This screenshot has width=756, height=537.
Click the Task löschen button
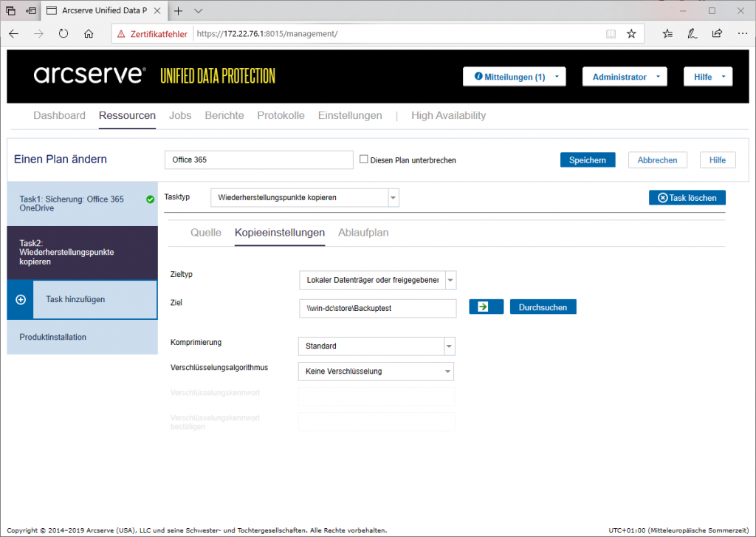(687, 198)
